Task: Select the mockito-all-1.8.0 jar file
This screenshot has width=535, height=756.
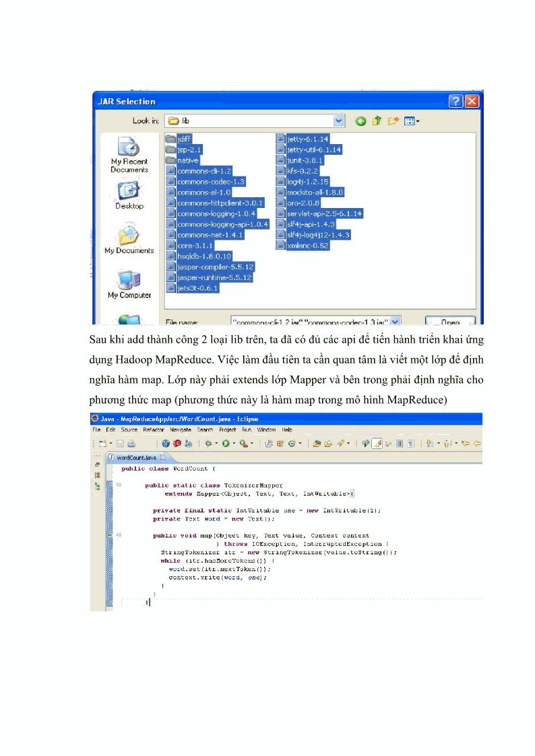Action: click(x=315, y=192)
